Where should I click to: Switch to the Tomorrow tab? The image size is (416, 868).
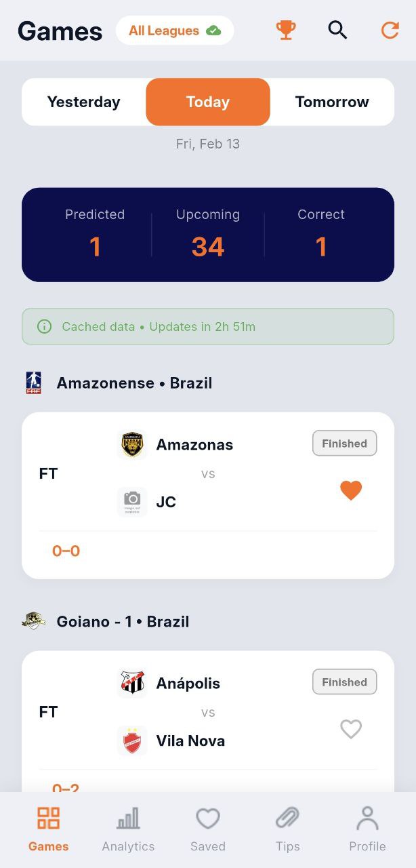(x=332, y=102)
